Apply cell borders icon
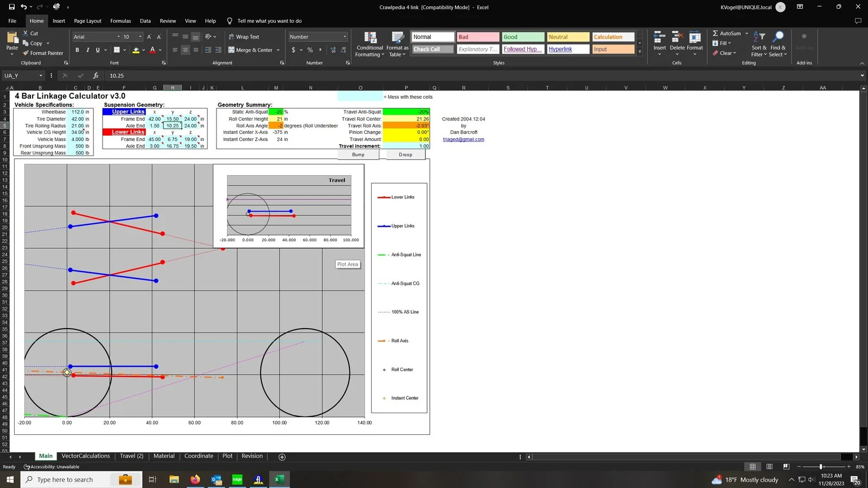Image resolution: width=868 pixels, height=488 pixels. click(116, 50)
